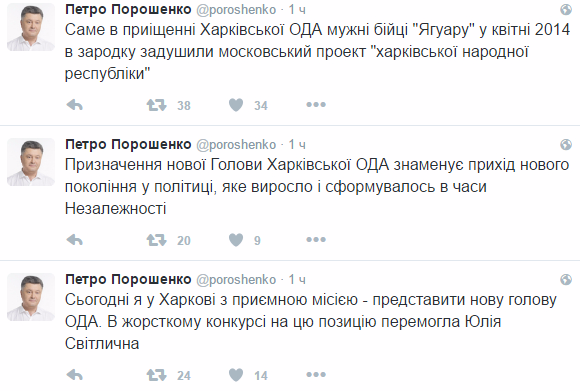The height and width of the screenshot is (391, 580).
Task: Like the tweet with 14 likes
Action: click(236, 375)
